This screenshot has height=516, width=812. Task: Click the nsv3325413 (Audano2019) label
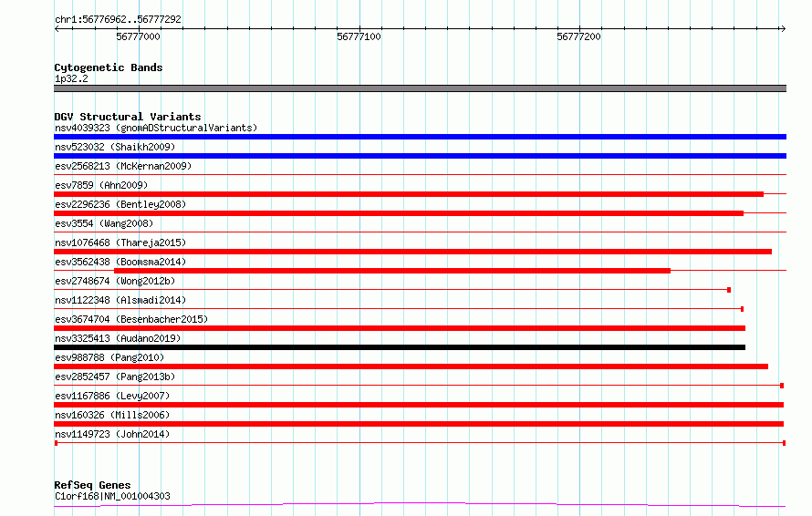118,338
